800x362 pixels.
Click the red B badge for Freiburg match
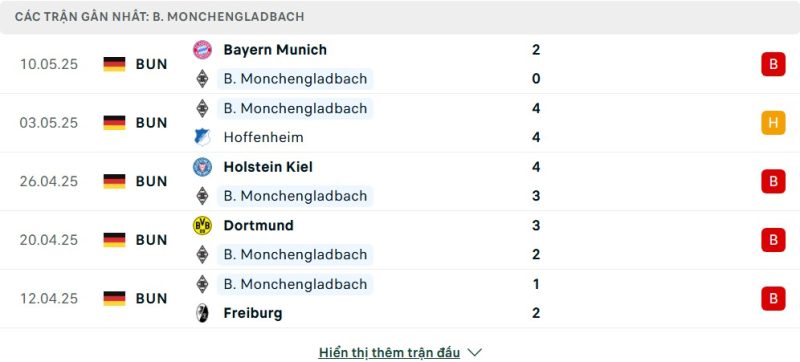[x=773, y=298]
